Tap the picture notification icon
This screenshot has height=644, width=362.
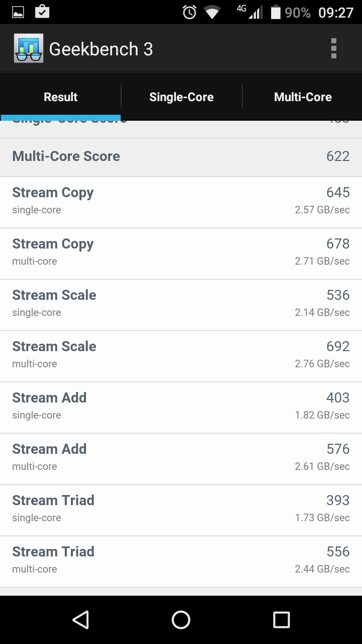coord(18,12)
